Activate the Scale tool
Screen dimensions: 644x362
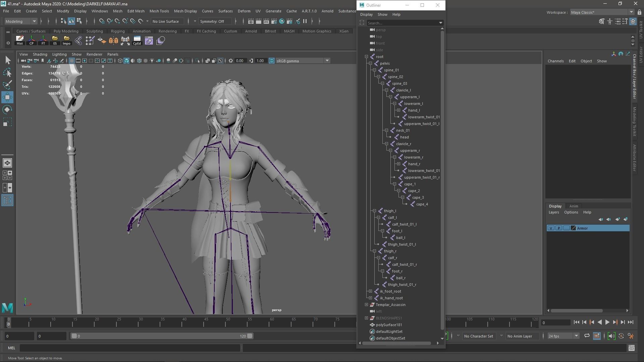[7, 122]
